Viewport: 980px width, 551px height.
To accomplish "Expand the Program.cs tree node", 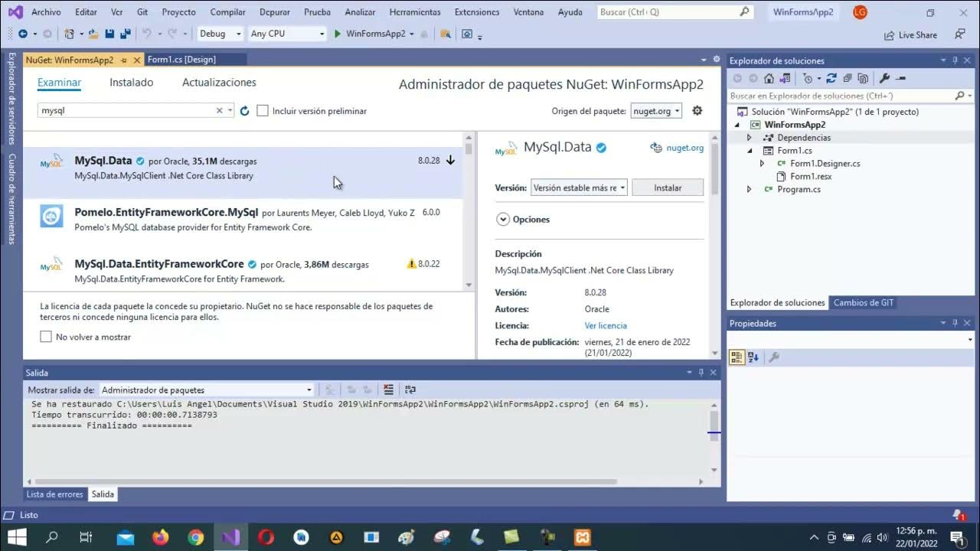I will (750, 189).
